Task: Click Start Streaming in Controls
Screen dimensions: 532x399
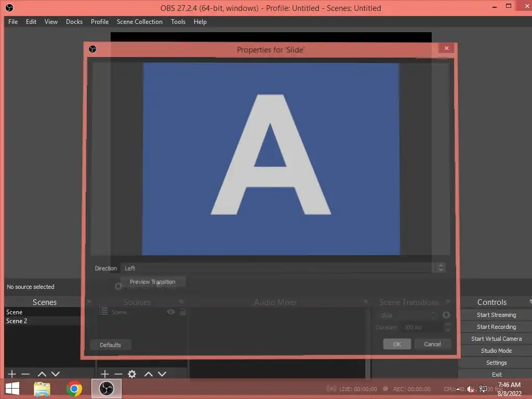Action: 496,315
